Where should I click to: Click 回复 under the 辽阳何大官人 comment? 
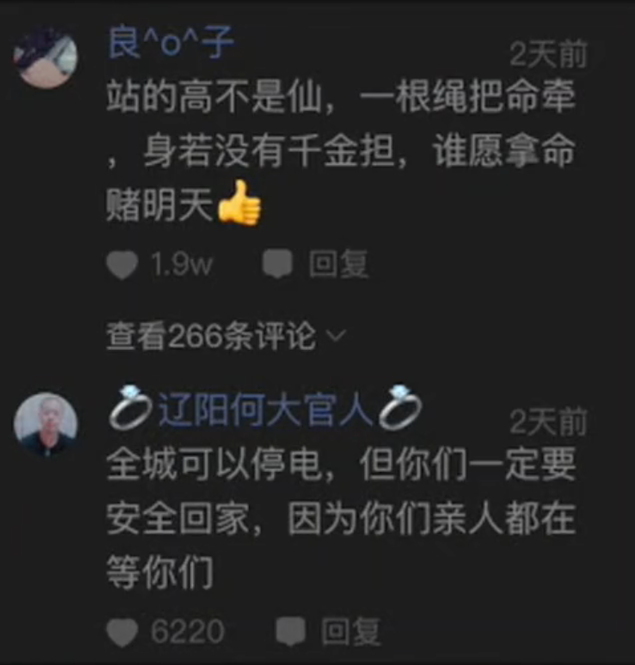tap(351, 631)
